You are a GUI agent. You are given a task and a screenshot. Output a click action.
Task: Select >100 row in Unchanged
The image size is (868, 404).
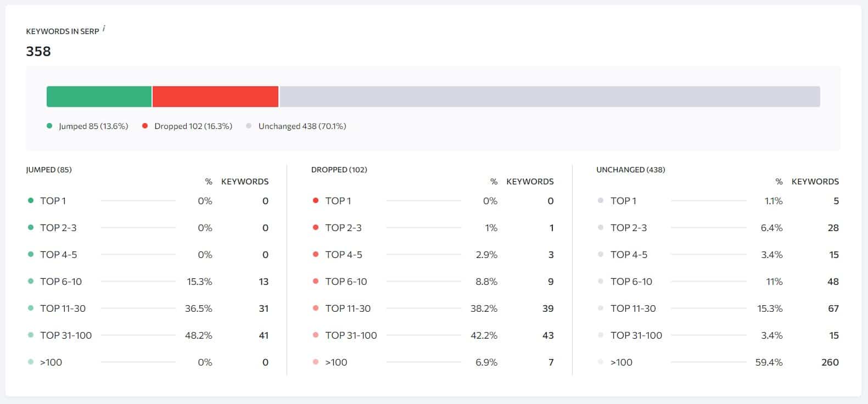(x=718, y=362)
